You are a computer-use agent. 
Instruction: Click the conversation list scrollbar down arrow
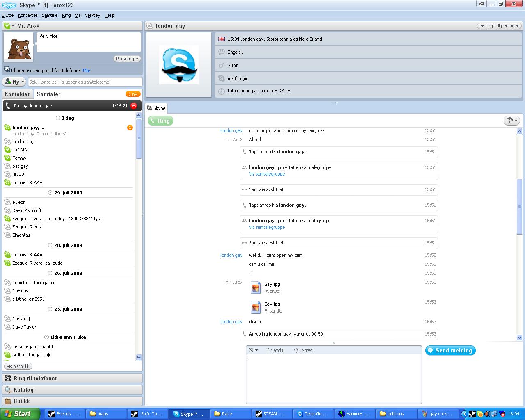click(x=139, y=357)
